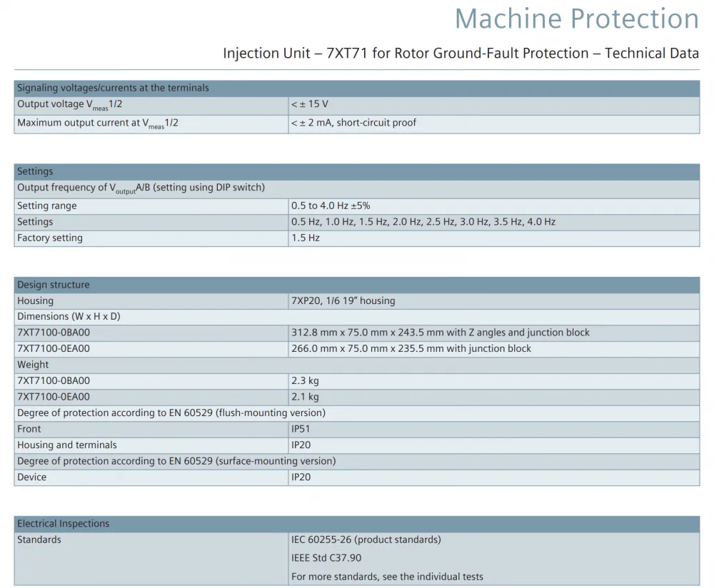Viewport: 714px width, 588px height.
Task: Click the 'Dimensions (W x H x D)' row
Action: pos(356,317)
